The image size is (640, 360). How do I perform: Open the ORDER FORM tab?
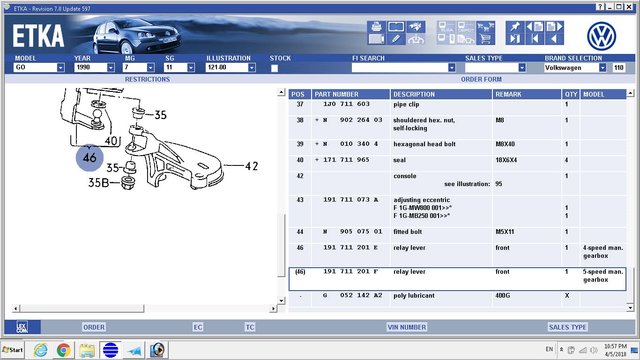tap(481, 79)
